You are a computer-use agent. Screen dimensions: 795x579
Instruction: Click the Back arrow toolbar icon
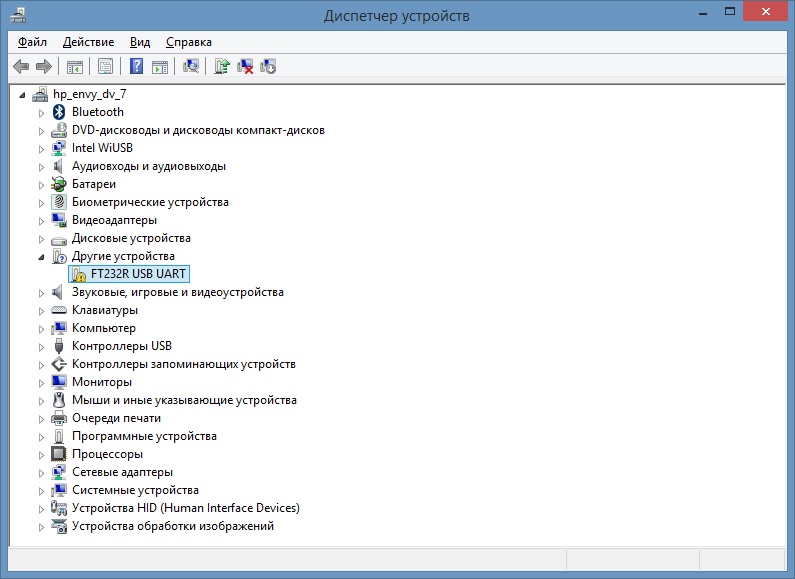click(21, 66)
